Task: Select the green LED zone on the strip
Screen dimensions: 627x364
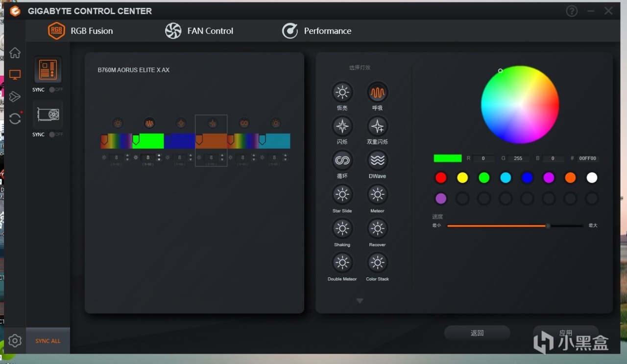Action: coord(148,141)
